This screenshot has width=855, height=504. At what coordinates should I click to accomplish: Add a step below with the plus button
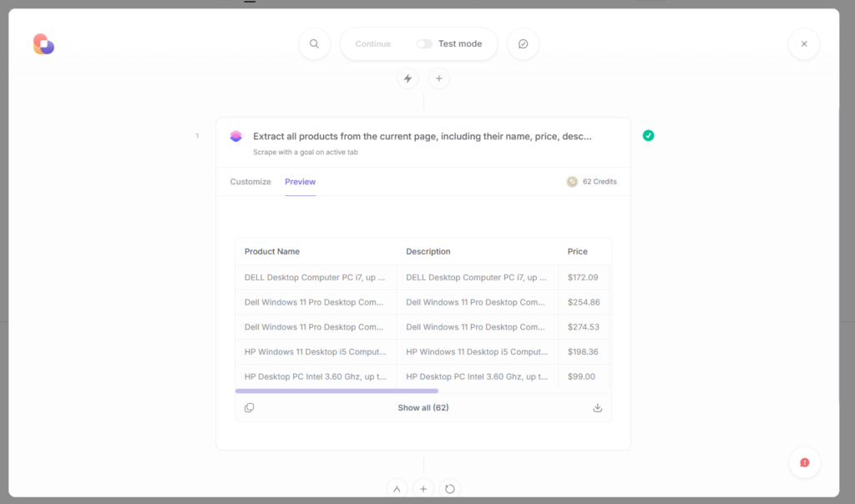pyautogui.click(x=423, y=488)
